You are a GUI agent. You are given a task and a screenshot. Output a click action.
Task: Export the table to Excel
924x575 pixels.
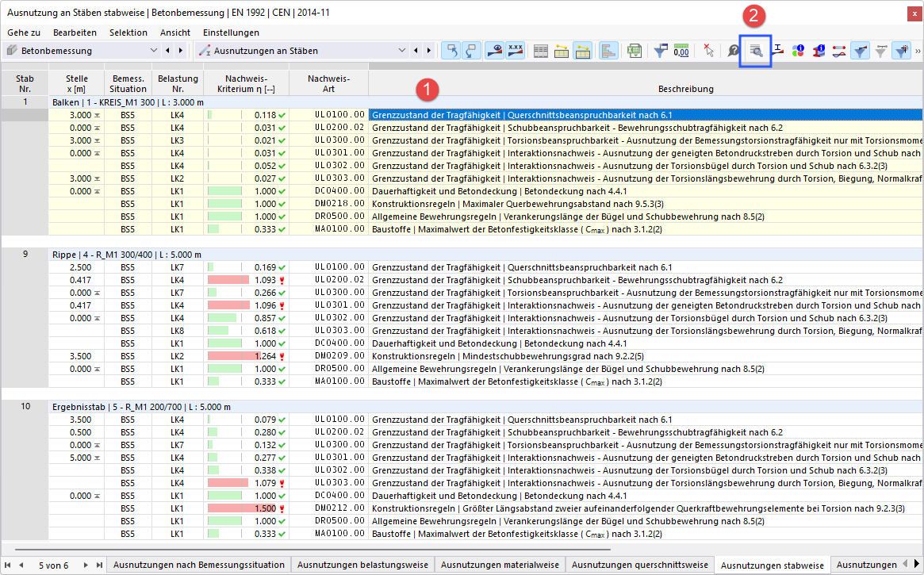coord(634,52)
